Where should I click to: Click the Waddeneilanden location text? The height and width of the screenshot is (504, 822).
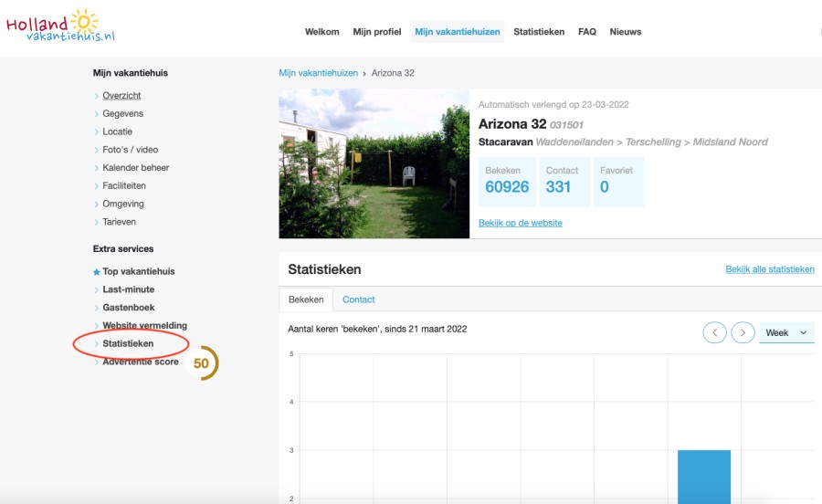pos(574,142)
